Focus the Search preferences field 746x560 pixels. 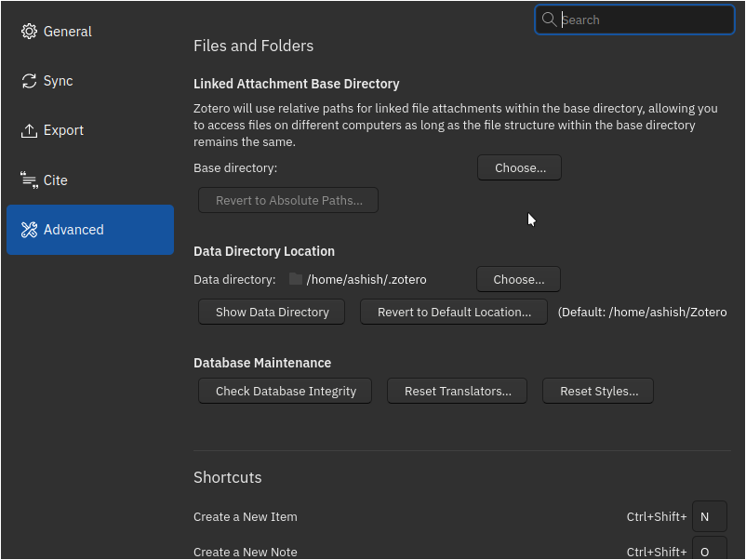pos(644,20)
